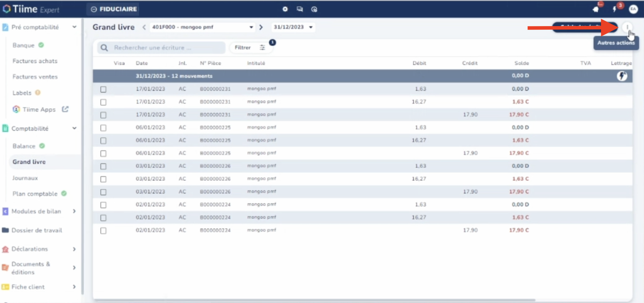Screen dimensions: 644x303
Task: Click the Modules de bilan icon
Action: (5, 211)
